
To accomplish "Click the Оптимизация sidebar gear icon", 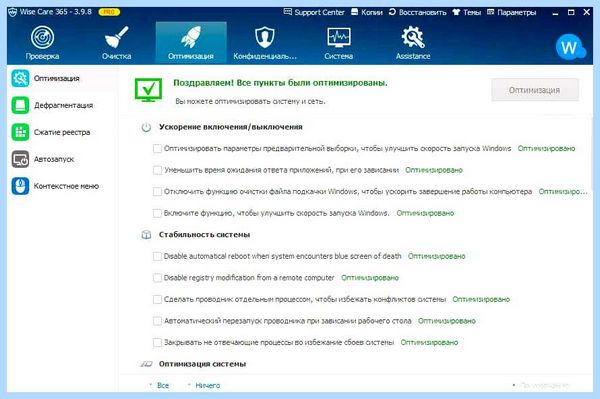I will (20, 78).
